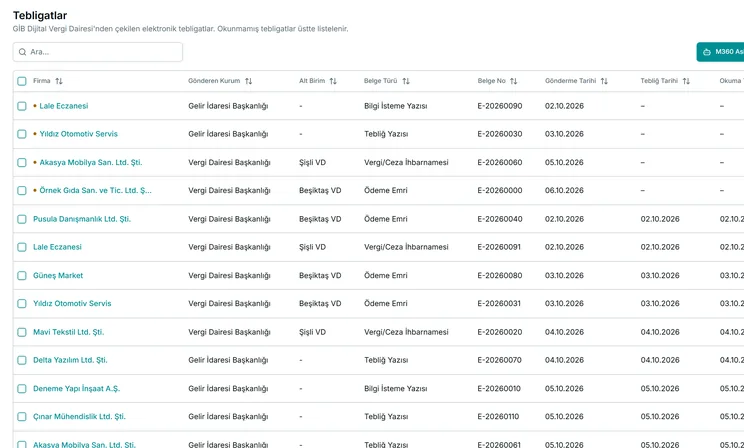Click document number E-20260080
Screen dimensions: 744x448
[x=500, y=275]
